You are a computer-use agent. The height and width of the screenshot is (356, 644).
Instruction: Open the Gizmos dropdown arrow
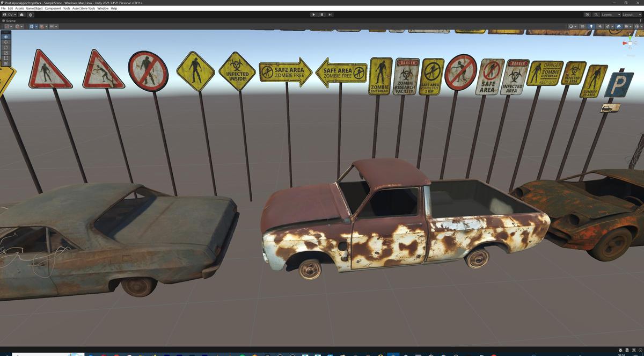tap(630, 26)
